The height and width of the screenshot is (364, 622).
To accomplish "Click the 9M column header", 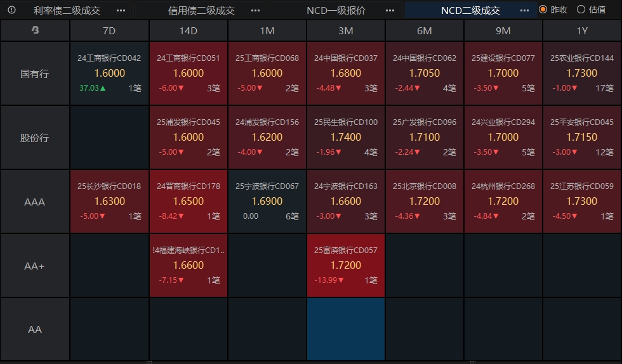I will tap(503, 30).
